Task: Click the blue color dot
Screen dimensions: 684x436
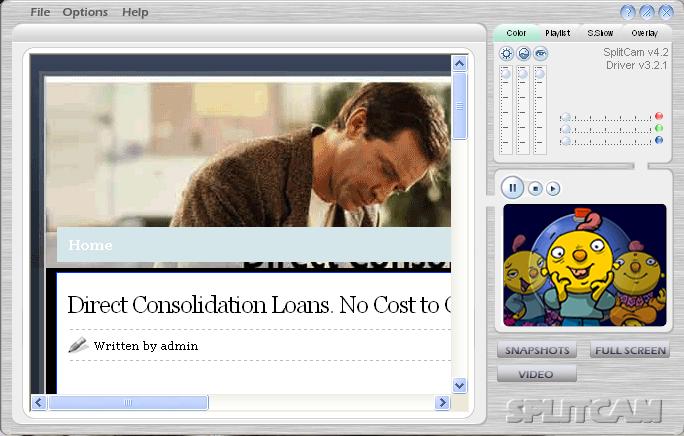Action: [659, 140]
